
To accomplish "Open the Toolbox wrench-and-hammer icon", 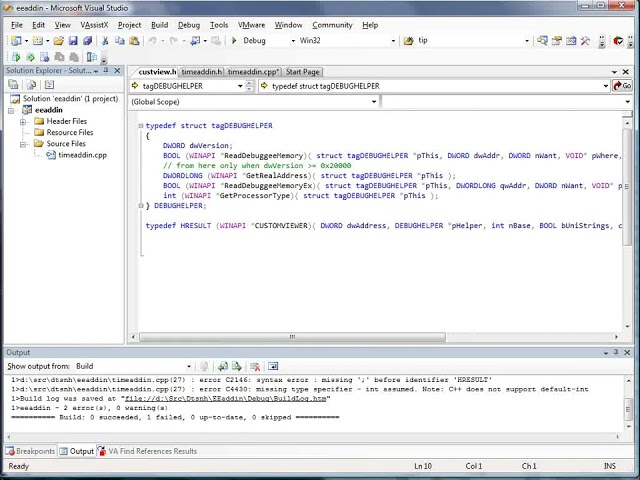I will click(585, 40).
